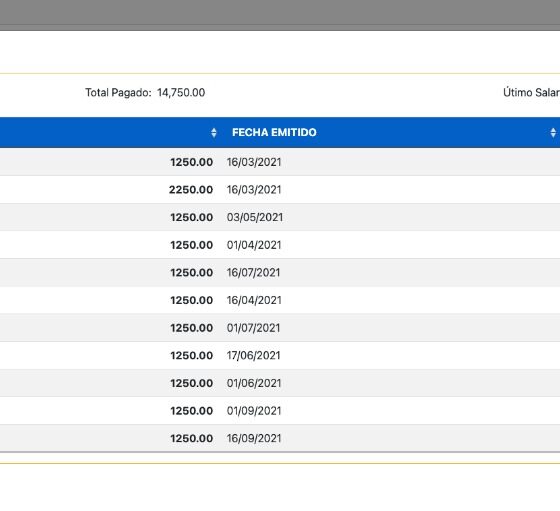Click the 1250.00 amount beside 16/09/2021
The width and height of the screenshot is (560, 511).
coord(191,438)
